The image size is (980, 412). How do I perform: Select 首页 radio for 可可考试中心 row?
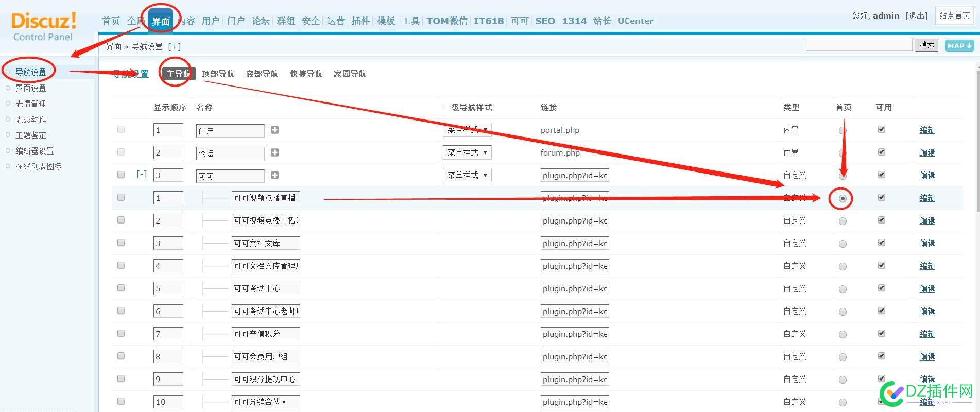[843, 289]
